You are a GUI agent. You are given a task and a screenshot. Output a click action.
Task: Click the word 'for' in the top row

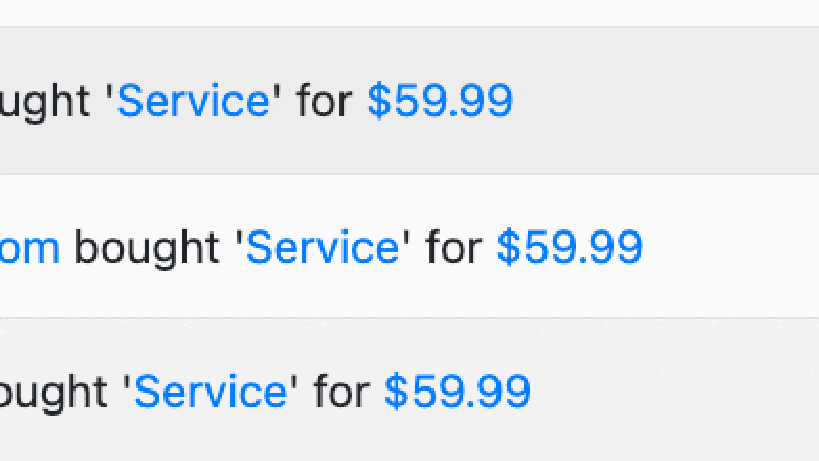[x=324, y=101]
